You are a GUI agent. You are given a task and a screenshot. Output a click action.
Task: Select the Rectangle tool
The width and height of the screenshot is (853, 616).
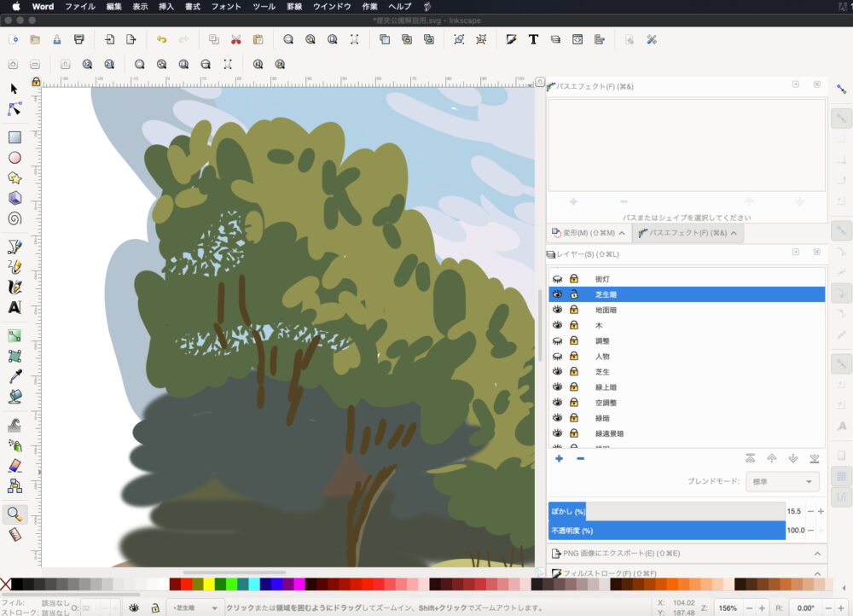click(15, 137)
